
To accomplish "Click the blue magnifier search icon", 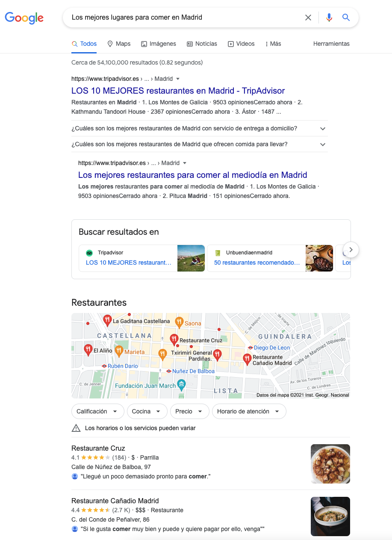I will pos(346,18).
